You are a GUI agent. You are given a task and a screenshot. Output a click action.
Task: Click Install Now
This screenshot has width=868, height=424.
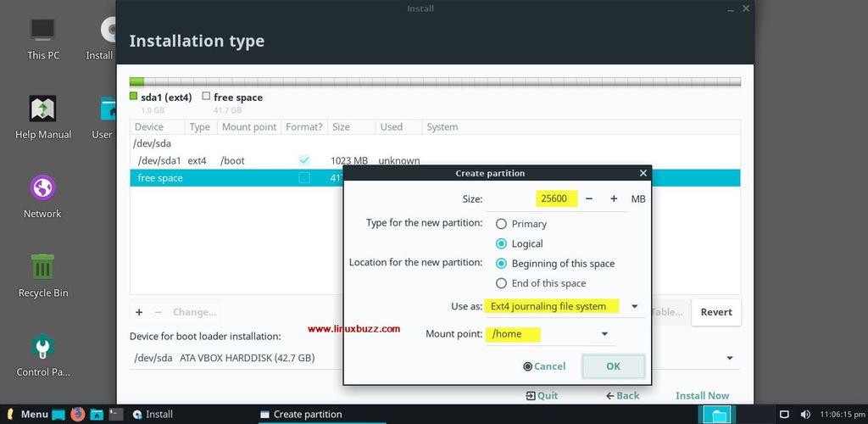702,396
